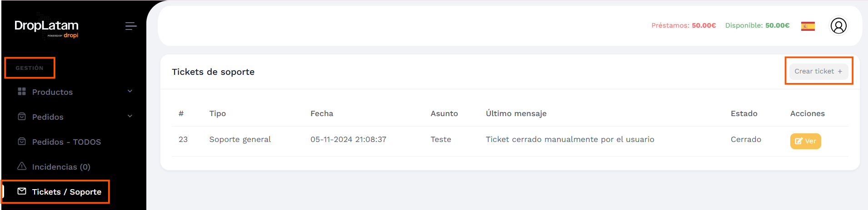Image resolution: width=868 pixels, height=210 pixels.
Task: Click the Tickets envelope icon
Action: [22, 191]
